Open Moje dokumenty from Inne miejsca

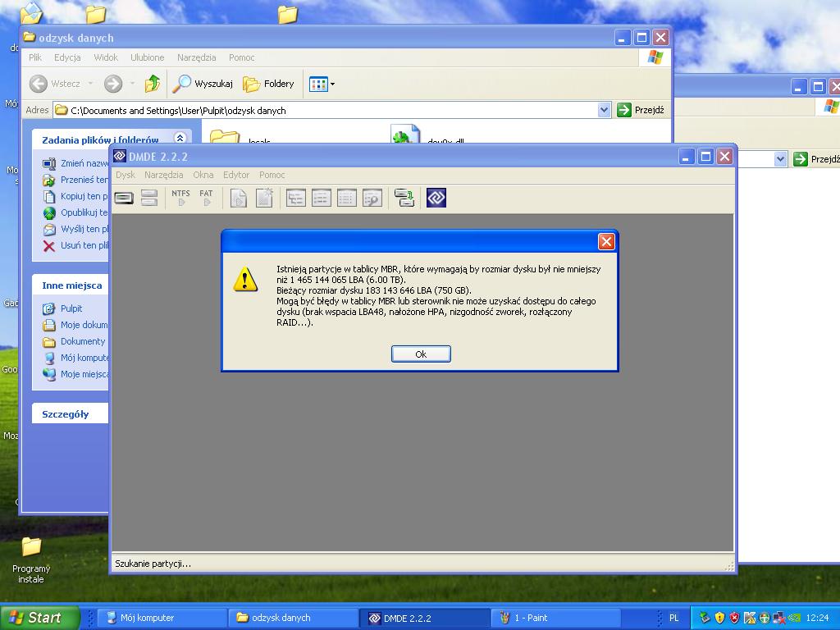75,325
